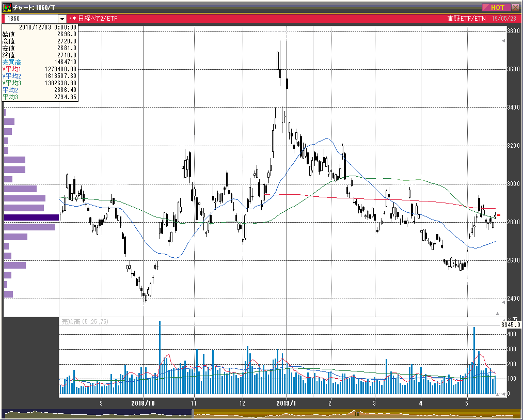Click the V平均1 row in info box
This screenshot has height=420, width=523.
(x=39, y=69)
